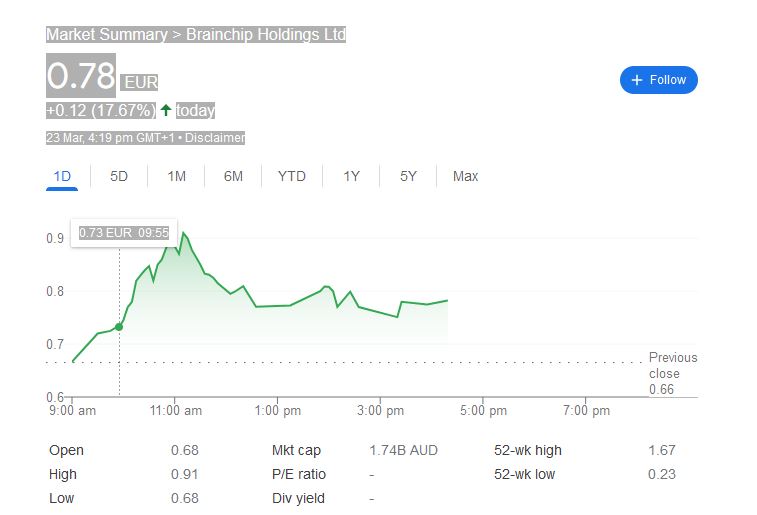Click the Open value 0.68
This screenshot has height=515, width=757.
coord(184,450)
